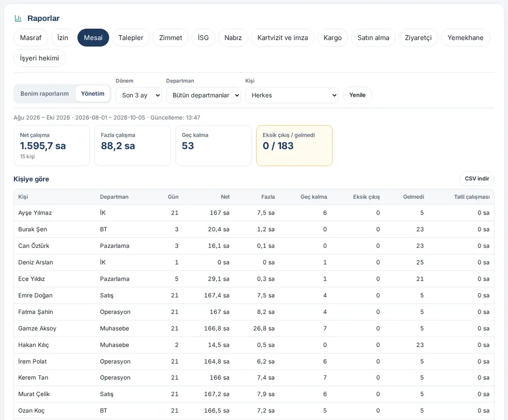Open the Masraf report tab
The width and height of the screenshot is (508, 420).
(x=31, y=37)
